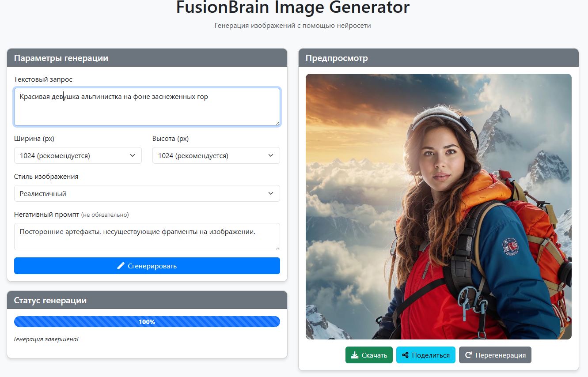Image resolution: width=588 pixels, height=377 pixels.
Task: Click the FusionBrain Image Generator page title
Action: [x=293, y=8]
